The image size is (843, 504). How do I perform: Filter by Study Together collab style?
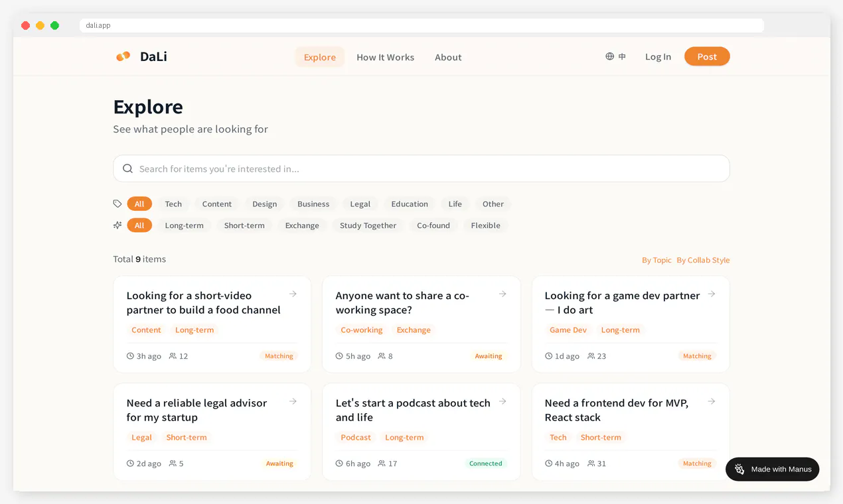click(368, 225)
